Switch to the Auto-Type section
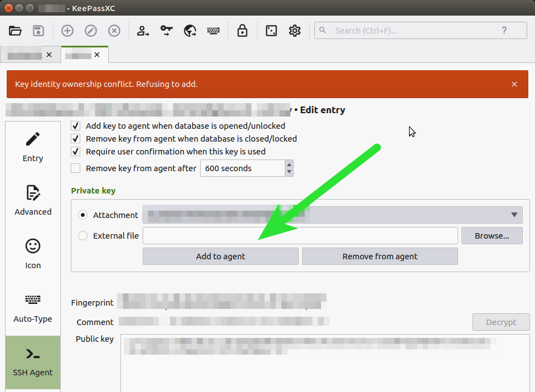Screen dimensions: 535x392 32,307
